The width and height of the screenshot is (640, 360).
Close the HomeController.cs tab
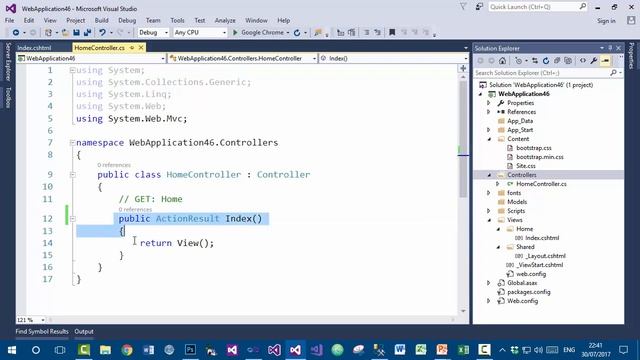[x=141, y=48]
